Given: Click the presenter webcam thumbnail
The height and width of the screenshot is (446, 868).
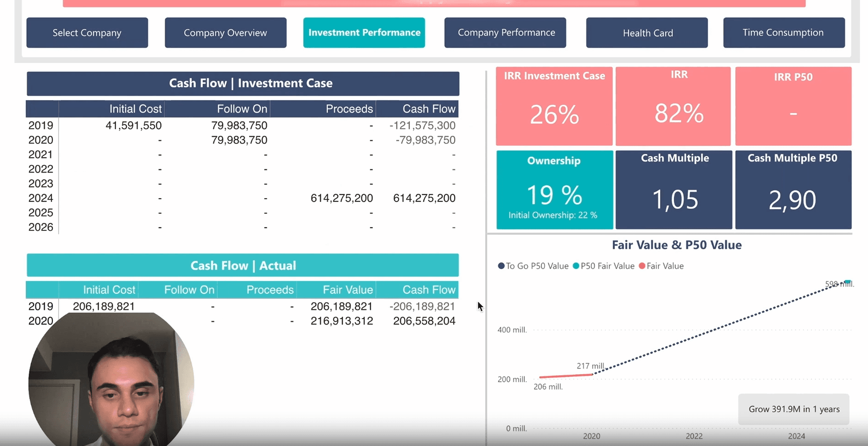Looking at the screenshot, I should (111, 379).
